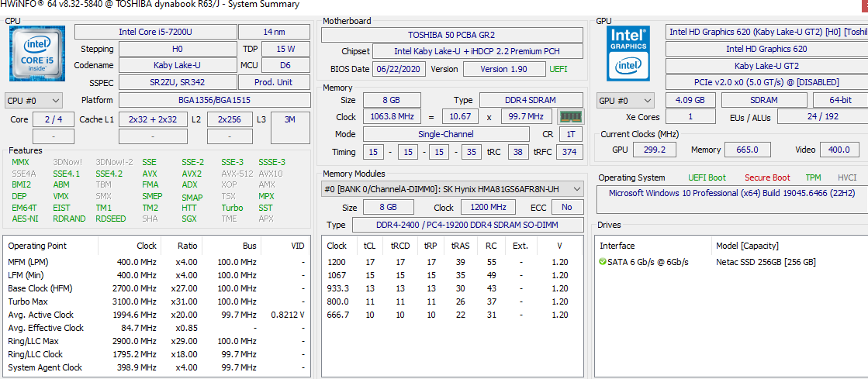Image resolution: width=868 pixels, height=379 pixels.
Task: Click the TOSHIBA 50 PCBA GR2 motherboard field
Action: tap(452, 34)
